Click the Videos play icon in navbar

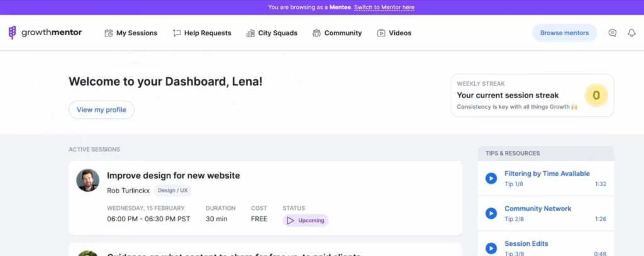point(381,33)
